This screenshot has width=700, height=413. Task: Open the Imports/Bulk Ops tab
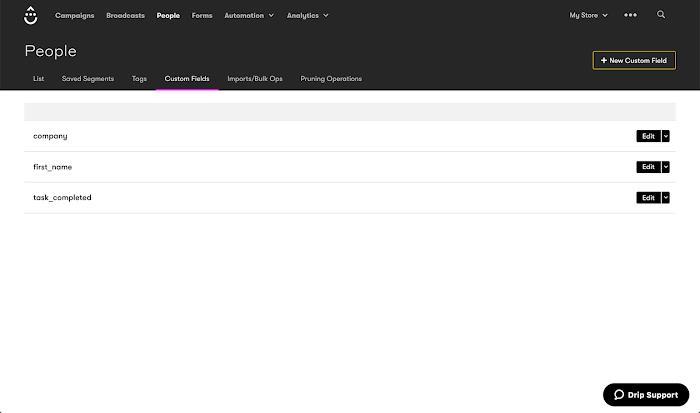pos(255,79)
